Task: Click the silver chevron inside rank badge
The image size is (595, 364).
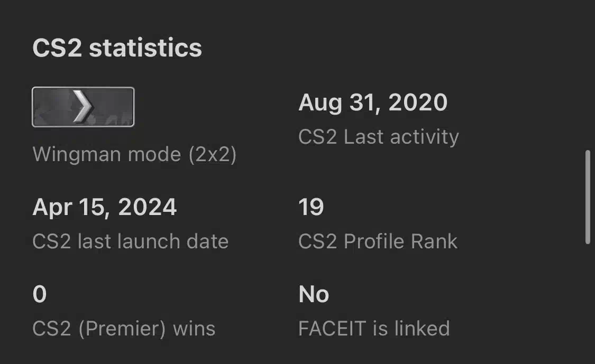Action: (x=83, y=107)
